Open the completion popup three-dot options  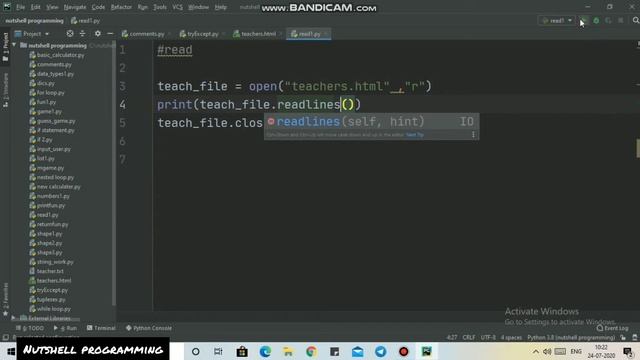click(x=473, y=135)
